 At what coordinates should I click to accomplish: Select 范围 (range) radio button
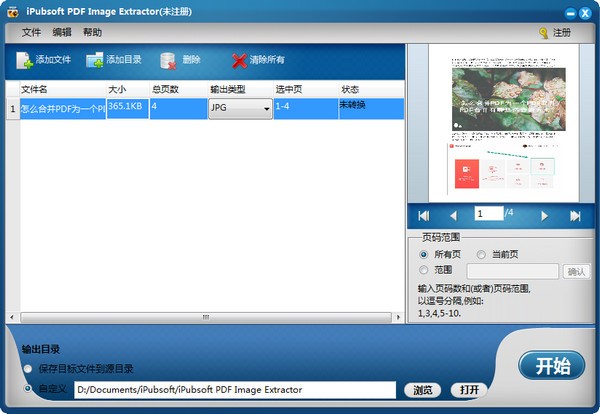(x=424, y=270)
